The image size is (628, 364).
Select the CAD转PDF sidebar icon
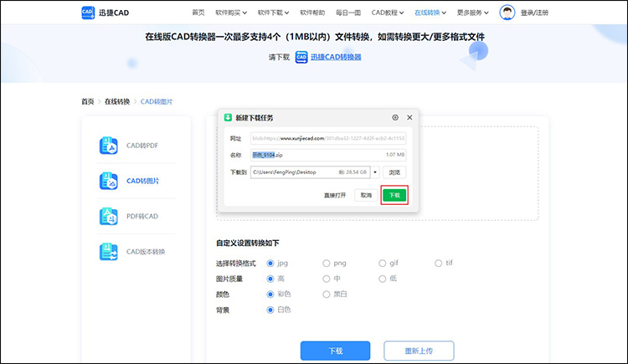pos(109,146)
